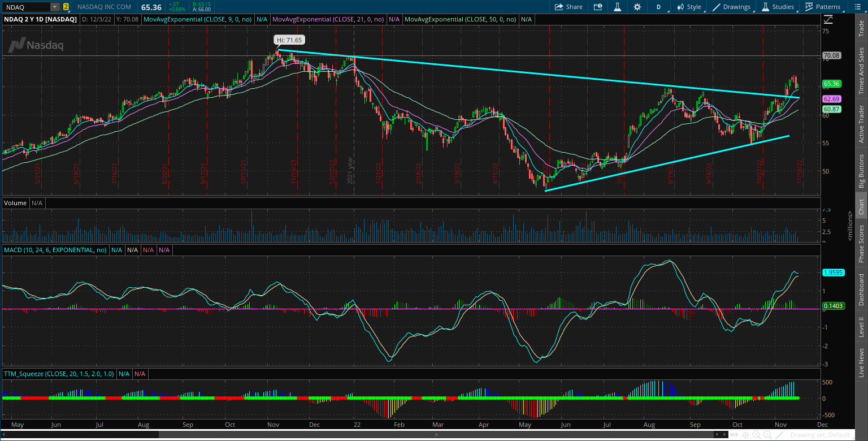Click the lower cyan trendline drawing
Screen dimensions: 868x441
point(667,163)
